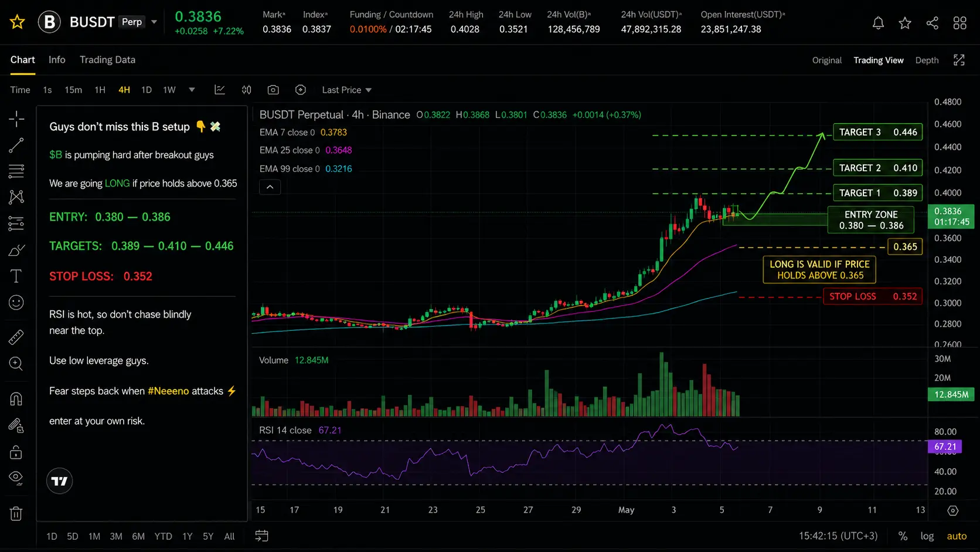Toggle the yellow favorite star beside BUSDT
The image size is (980, 552).
(x=18, y=22)
